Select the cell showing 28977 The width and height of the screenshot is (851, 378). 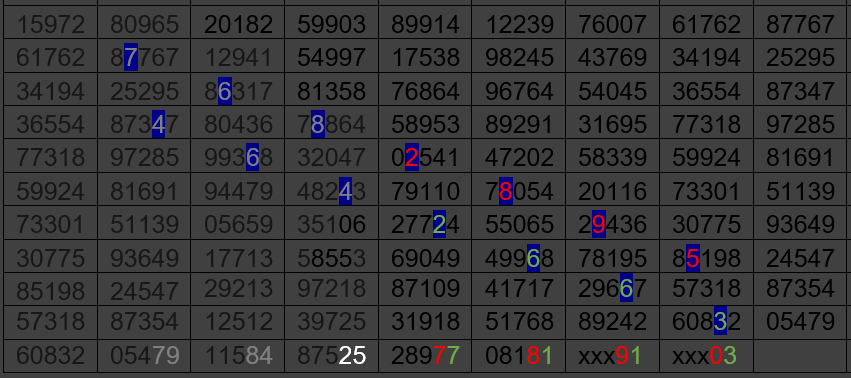click(425, 356)
